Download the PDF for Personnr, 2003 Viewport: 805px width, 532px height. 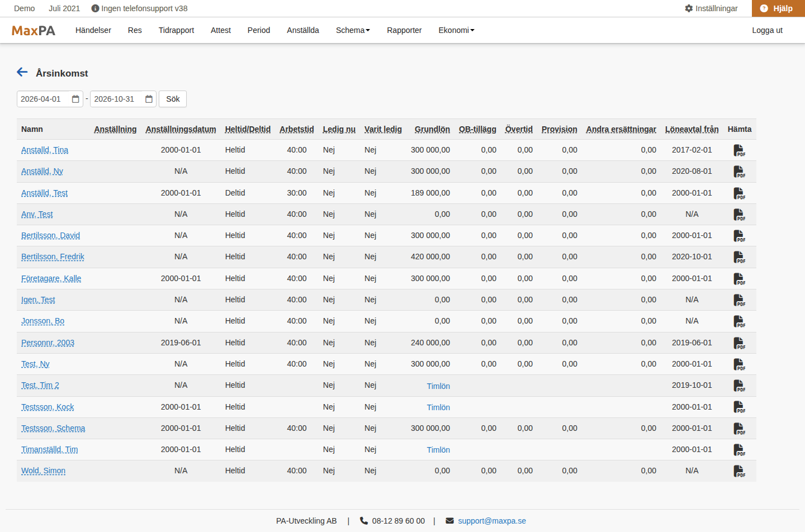point(739,343)
